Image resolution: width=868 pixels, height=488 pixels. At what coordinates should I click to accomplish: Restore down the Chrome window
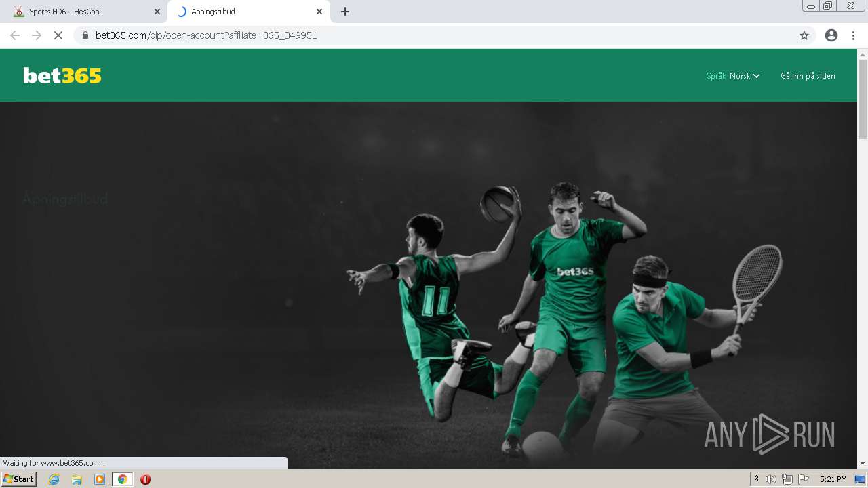pos(828,6)
